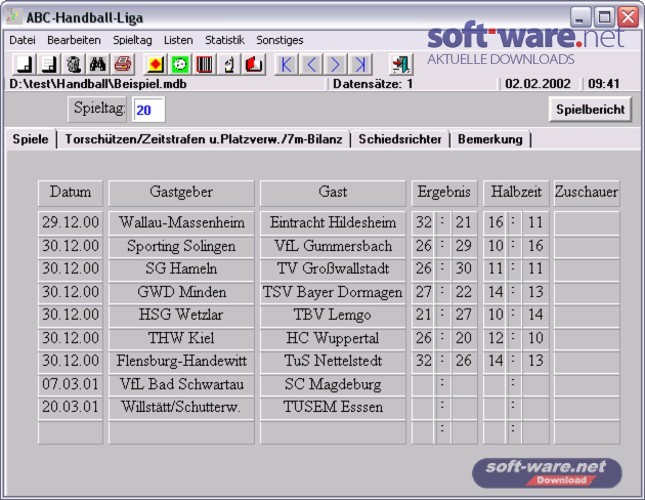
Task: Select the HSG Wetzlar cell
Action: click(181, 315)
